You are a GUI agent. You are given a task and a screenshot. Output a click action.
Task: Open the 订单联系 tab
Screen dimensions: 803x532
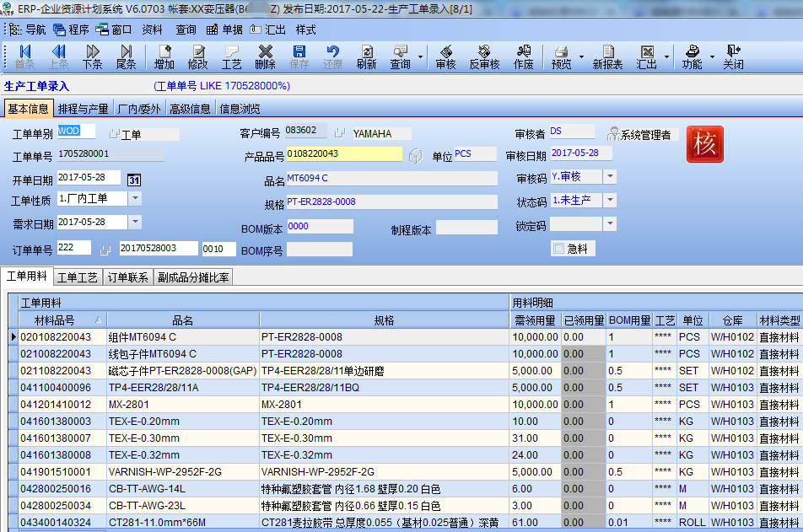tap(127, 277)
